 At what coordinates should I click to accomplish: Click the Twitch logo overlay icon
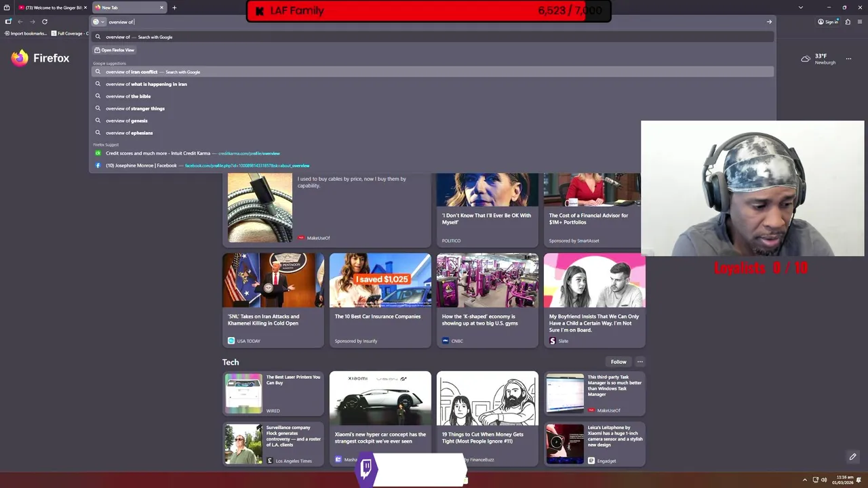(366, 468)
